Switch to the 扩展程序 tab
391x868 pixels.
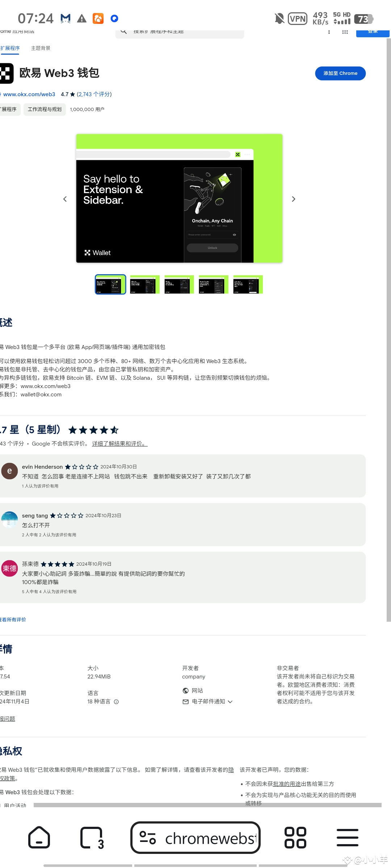[10, 48]
